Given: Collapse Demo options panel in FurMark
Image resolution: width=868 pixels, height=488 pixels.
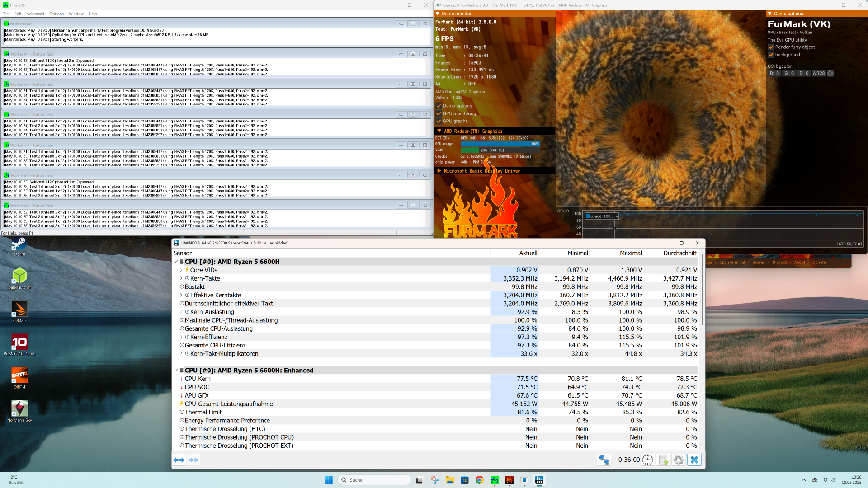Looking at the screenshot, I should coord(770,14).
